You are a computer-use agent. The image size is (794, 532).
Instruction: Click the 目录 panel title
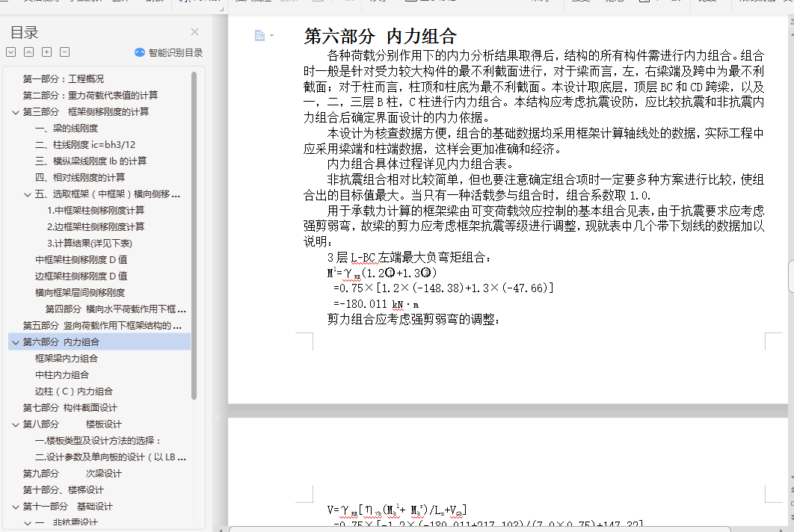[25, 32]
